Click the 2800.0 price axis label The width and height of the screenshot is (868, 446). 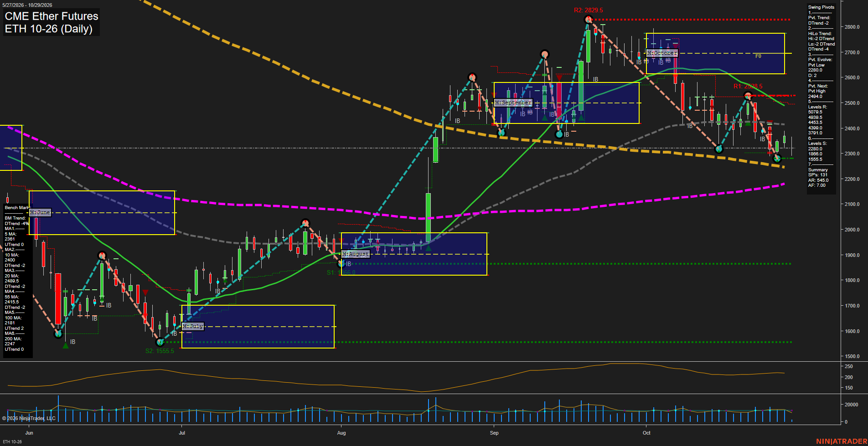tap(852, 27)
